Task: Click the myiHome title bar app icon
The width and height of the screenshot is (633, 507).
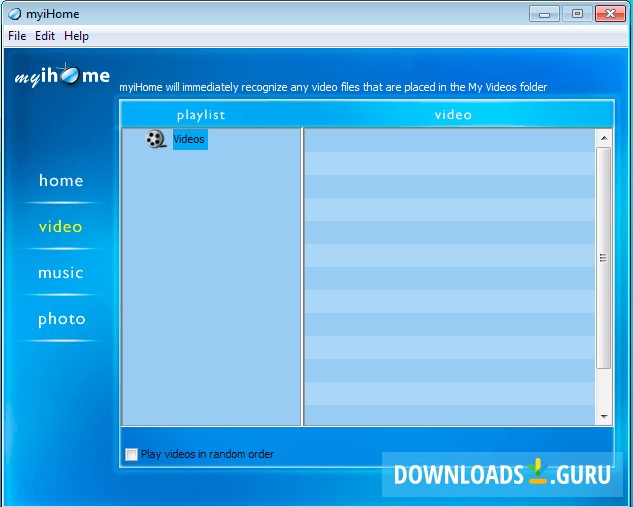Action: pyautogui.click(x=15, y=14)
